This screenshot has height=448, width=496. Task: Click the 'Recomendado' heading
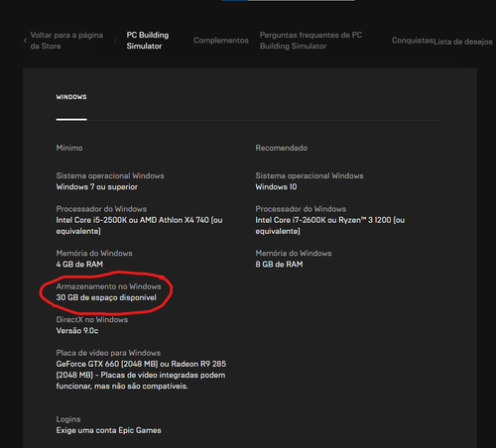(x=282, y=148)
